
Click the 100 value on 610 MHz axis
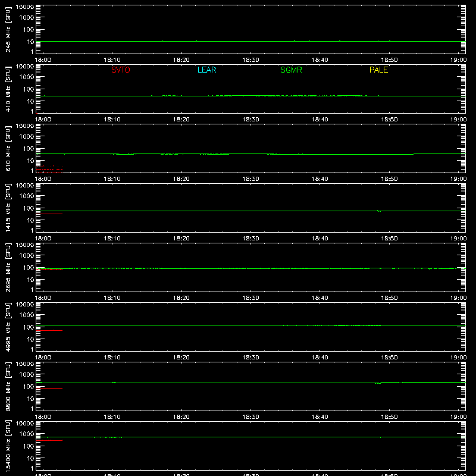coord(29,149)
